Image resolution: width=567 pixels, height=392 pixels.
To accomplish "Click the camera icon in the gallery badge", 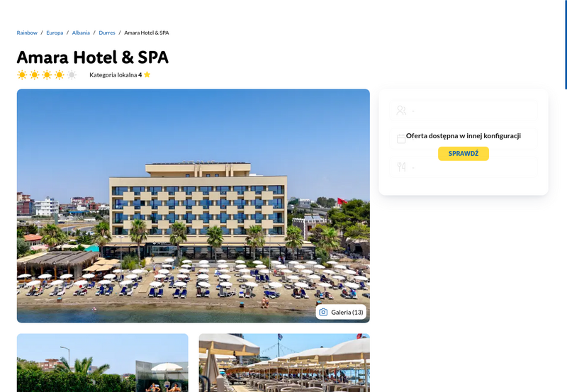I will [x=323, y=312].
